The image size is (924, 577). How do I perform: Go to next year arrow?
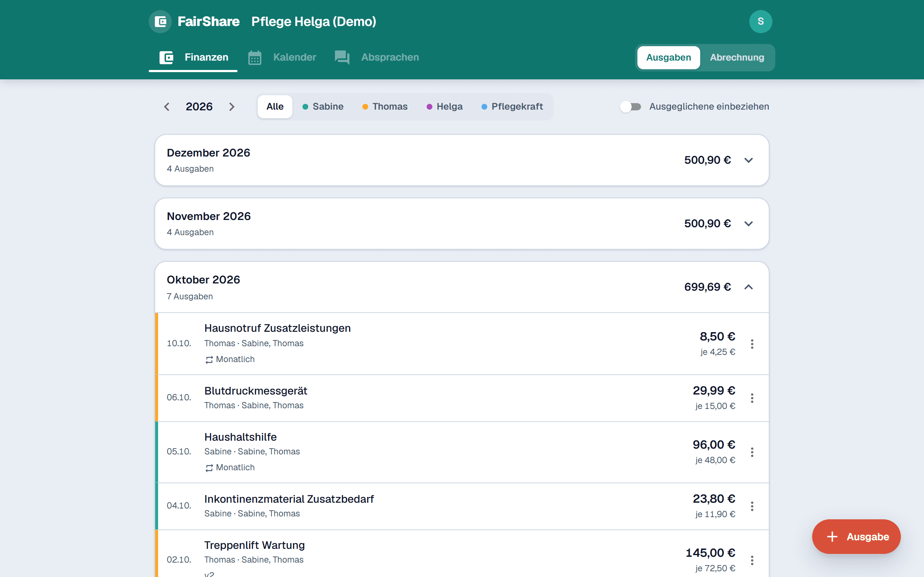tap(232, 107)
